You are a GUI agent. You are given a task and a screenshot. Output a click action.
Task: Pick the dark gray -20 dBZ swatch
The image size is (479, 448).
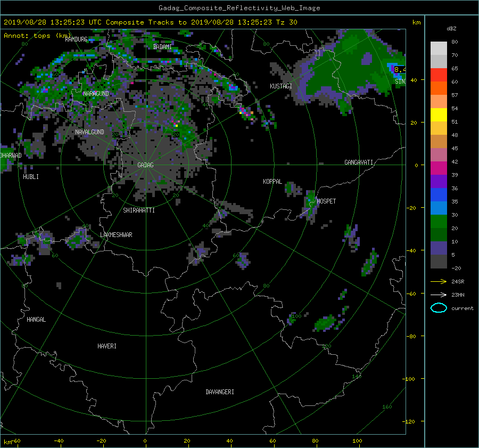[439, 262]
